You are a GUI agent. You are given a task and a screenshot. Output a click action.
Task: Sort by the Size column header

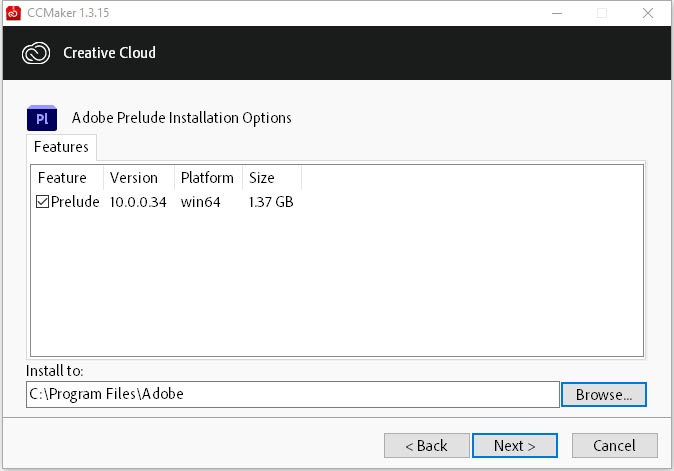272,177
